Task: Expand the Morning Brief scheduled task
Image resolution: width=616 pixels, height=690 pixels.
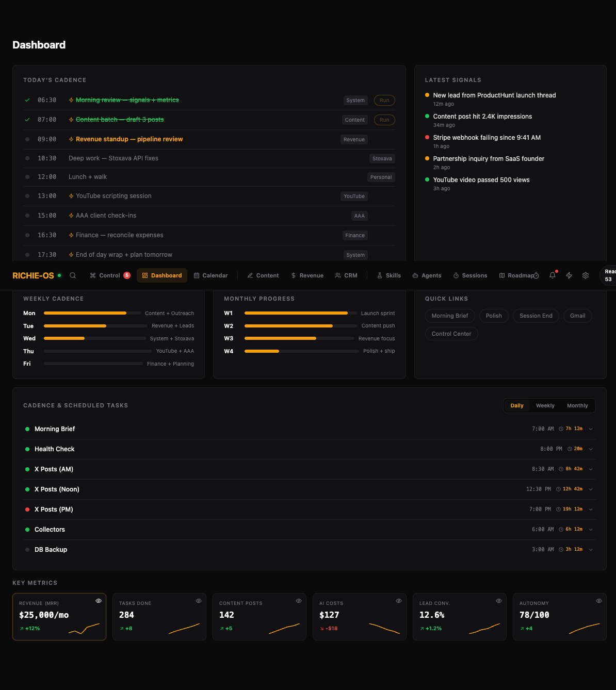Action: pyautogui.click(x=590, y=429)
